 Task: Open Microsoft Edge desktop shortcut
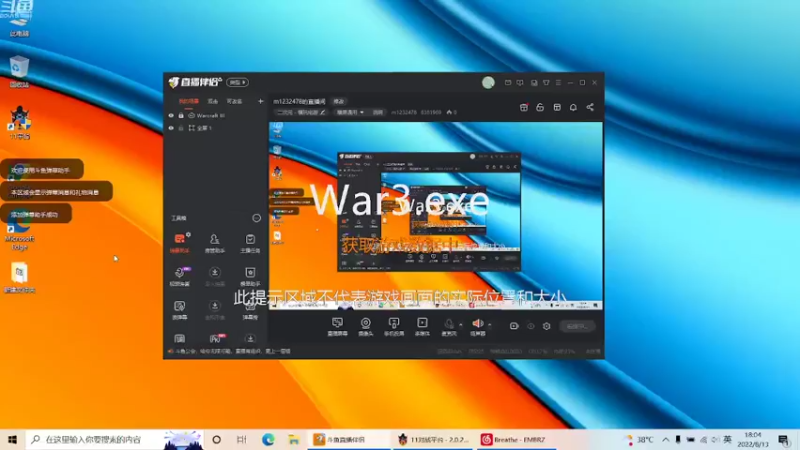tap(19, 233)
